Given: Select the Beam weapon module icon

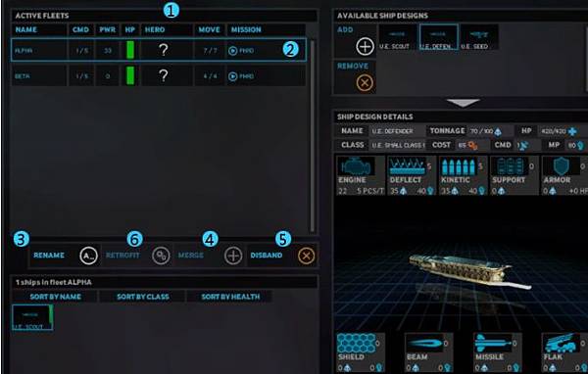Looking at the screenshot, I should pyautogui.click(x=424, y=344).
